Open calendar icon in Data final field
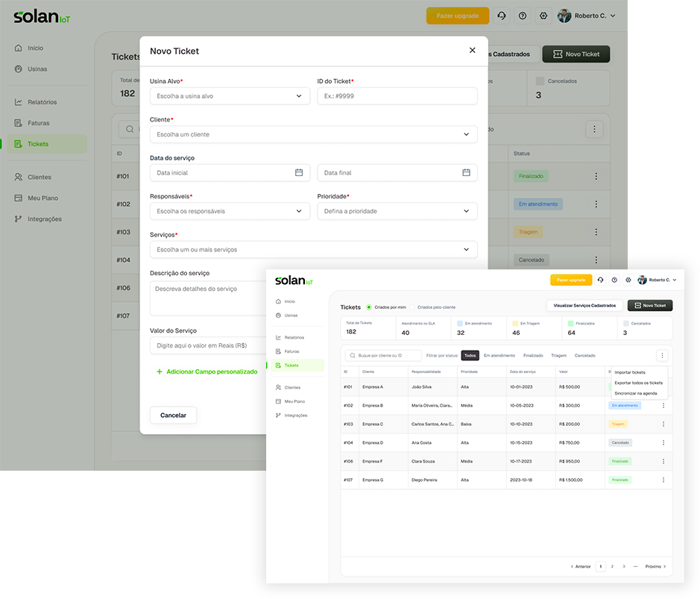Viewport: 700px width, 599px height. [x=466, y=172]
